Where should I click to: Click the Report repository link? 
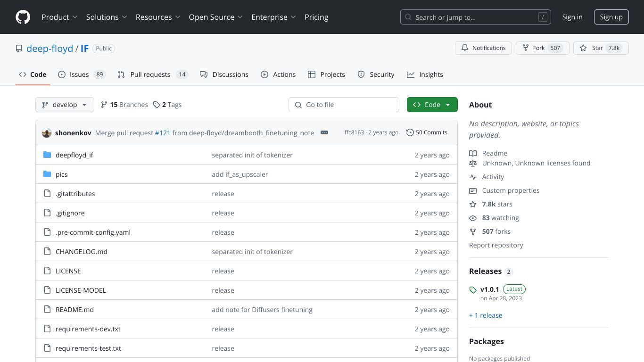click(496, 245)
